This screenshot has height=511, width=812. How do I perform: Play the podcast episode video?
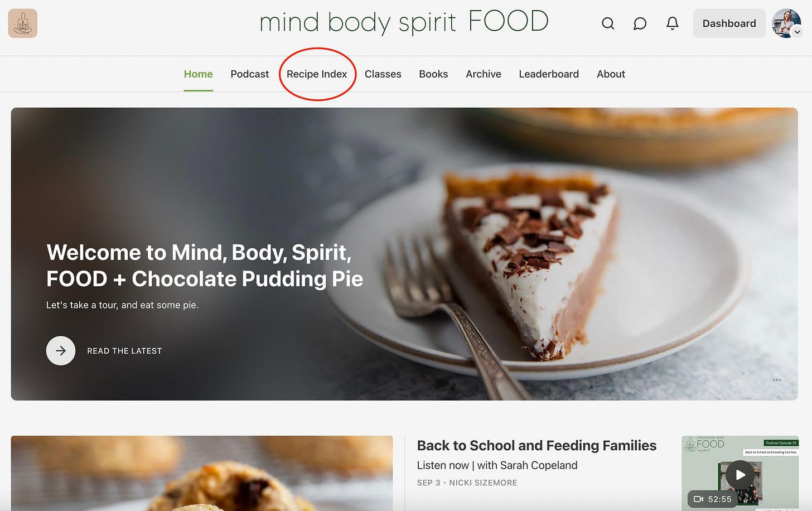(740, 475)
